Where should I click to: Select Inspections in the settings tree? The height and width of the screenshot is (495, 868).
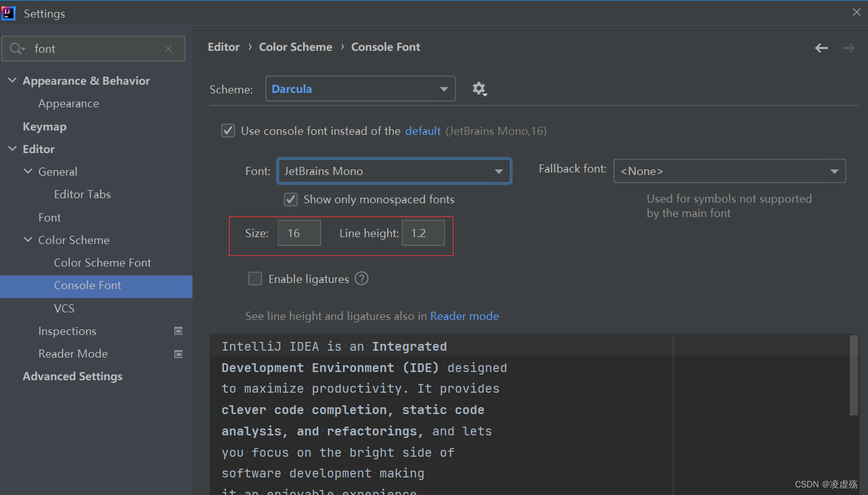67,331
